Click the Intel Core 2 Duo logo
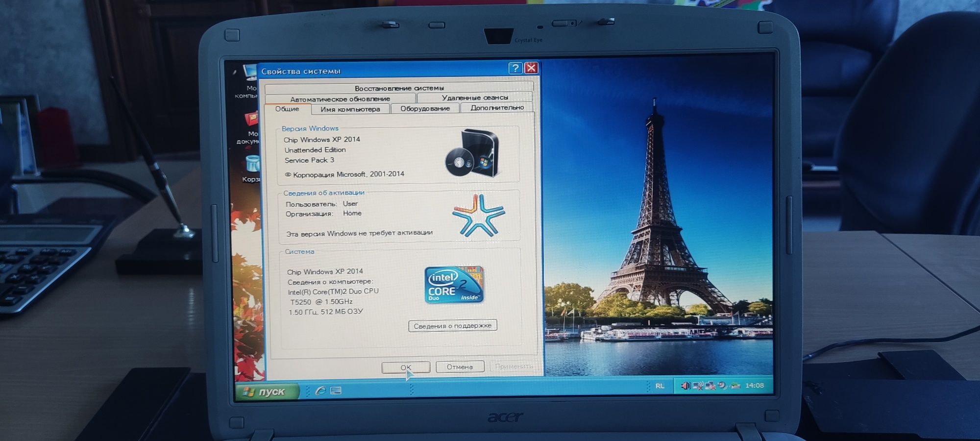The height and width of the screenshot is (441, 980). (454, 285)
